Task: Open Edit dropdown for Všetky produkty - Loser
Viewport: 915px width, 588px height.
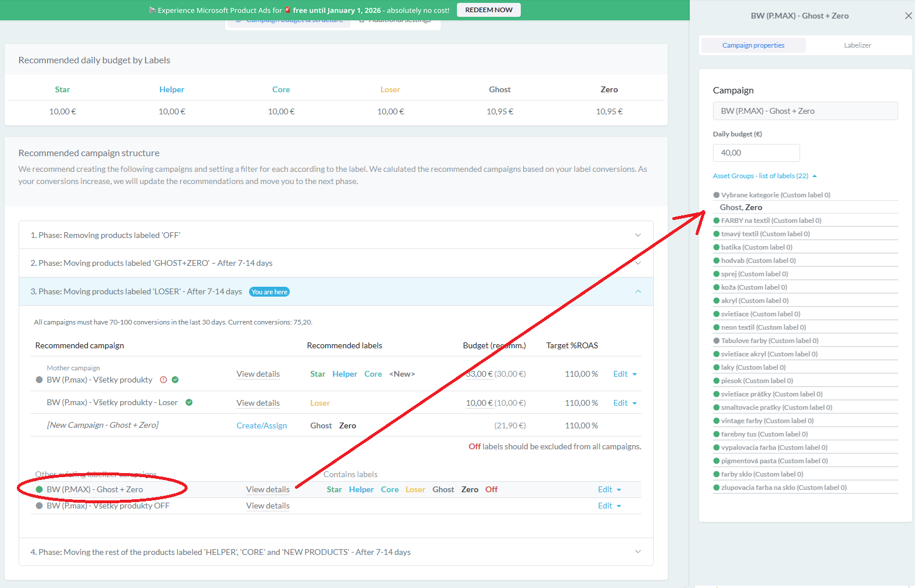Action: 625,403
